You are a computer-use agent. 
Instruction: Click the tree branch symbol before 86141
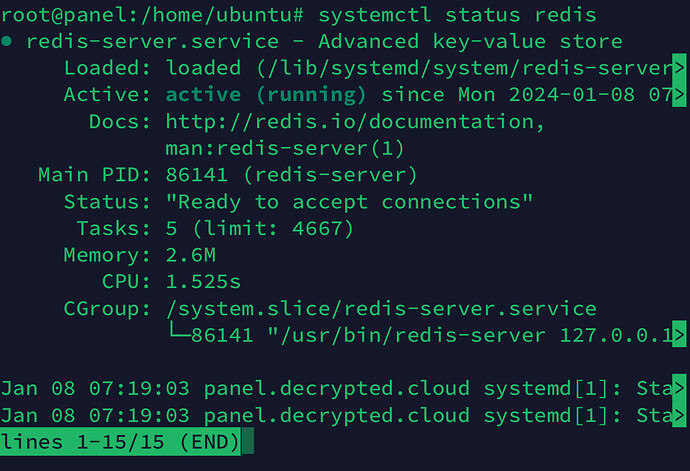[x=179, y=332]
